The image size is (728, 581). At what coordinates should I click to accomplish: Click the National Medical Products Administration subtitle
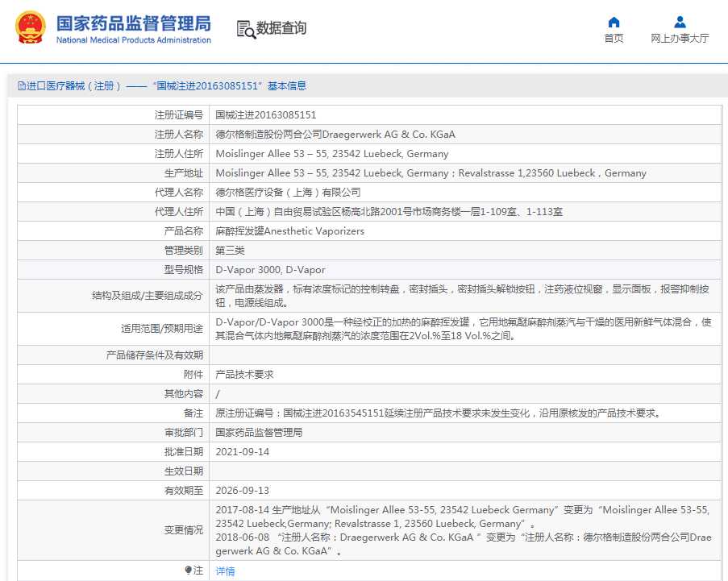click(134, 40)
